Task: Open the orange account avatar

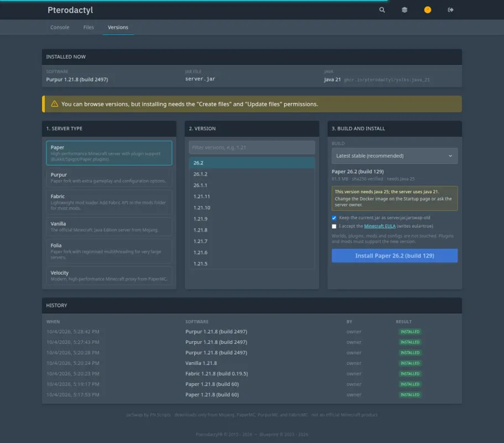Action: tap(427, 10)
